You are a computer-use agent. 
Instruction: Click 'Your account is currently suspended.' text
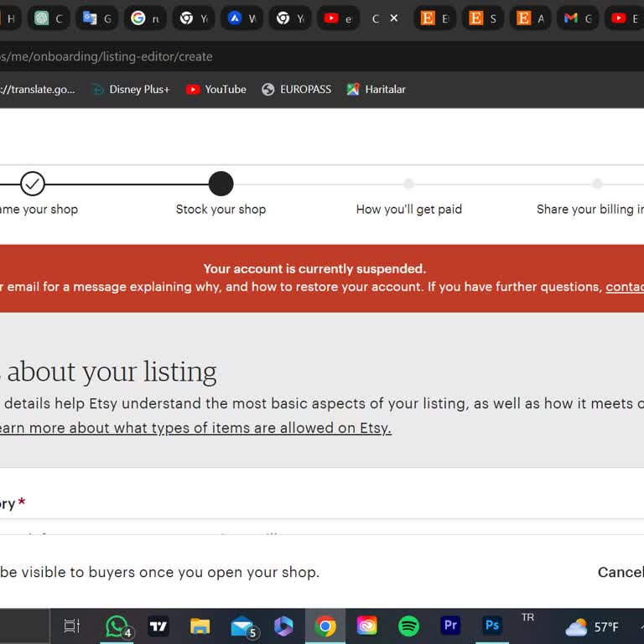pos(315,268)
